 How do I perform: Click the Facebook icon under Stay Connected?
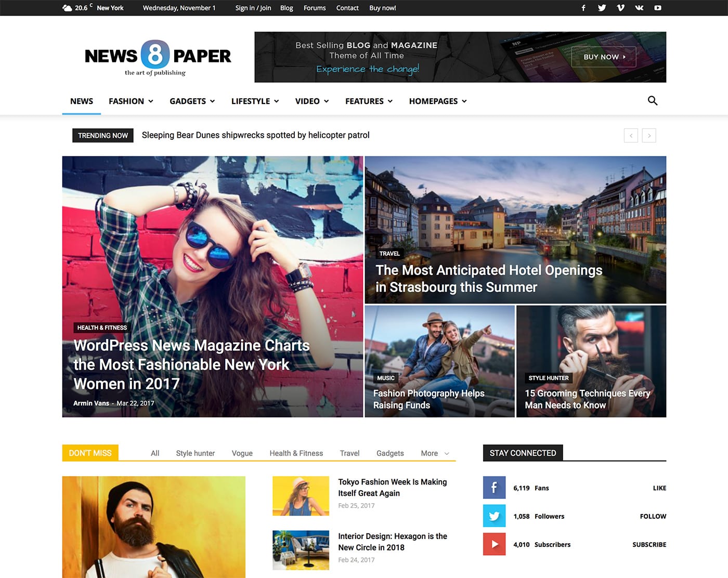tap(494, 488)
